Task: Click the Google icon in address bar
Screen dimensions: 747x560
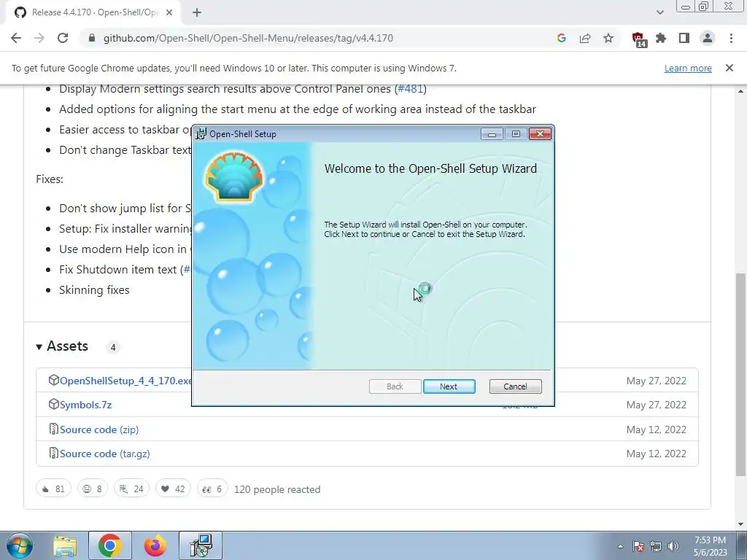Action: tap(562, 38)
